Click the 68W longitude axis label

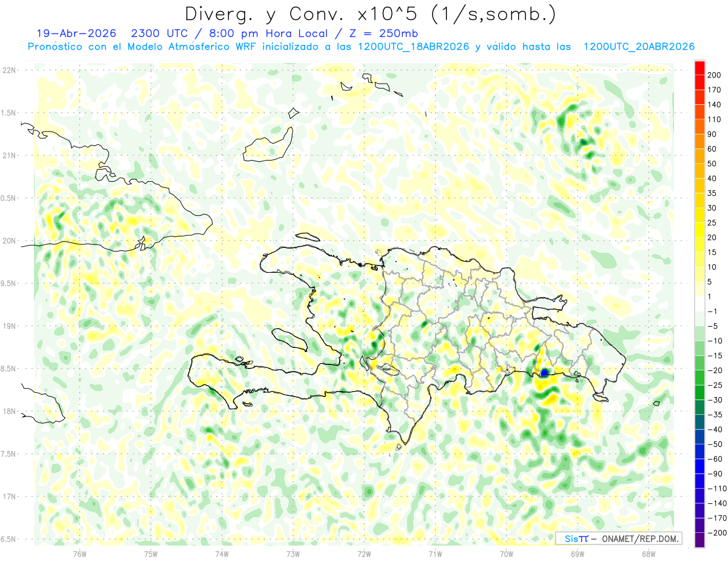click(x=649, y=554)
